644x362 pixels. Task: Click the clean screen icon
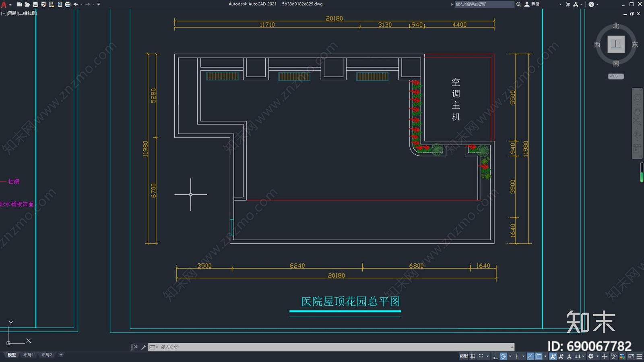631,356
